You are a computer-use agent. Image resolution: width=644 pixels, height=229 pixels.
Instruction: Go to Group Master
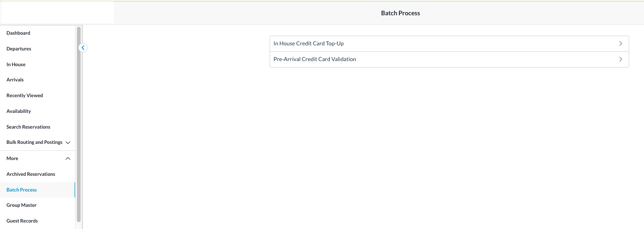pyautogui.click(x=21, y=205)
